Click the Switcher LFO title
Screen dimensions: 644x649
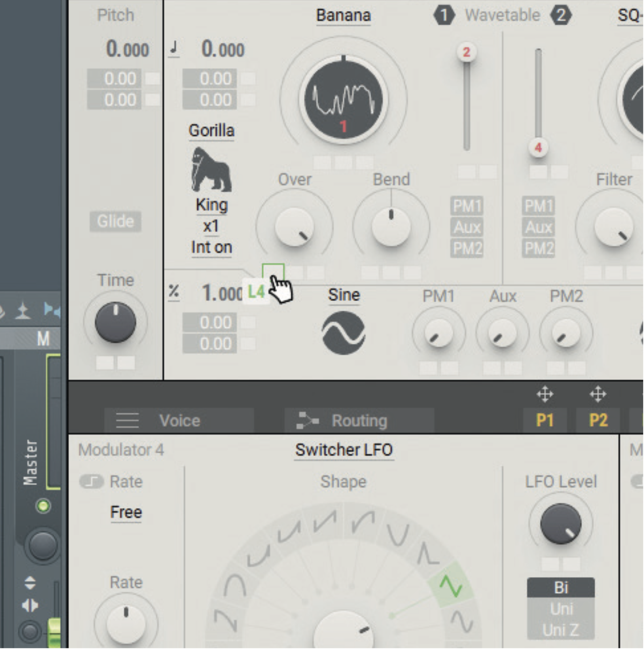tap(343, 450)
